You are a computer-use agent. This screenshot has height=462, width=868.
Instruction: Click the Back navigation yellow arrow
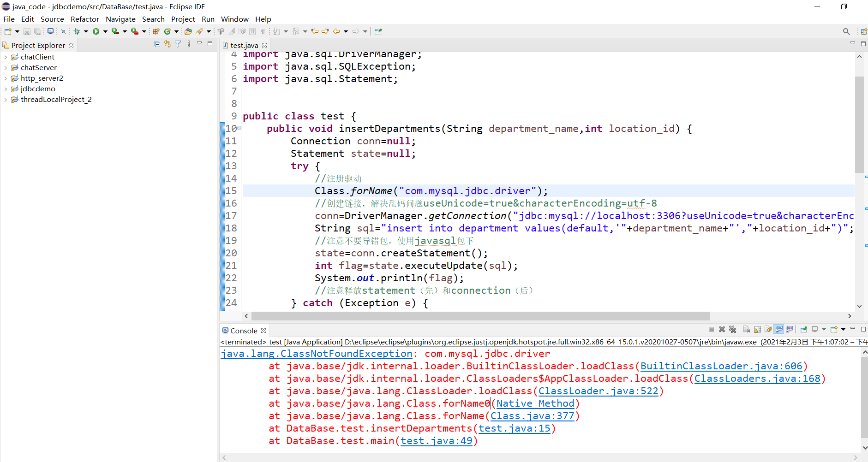336,31
